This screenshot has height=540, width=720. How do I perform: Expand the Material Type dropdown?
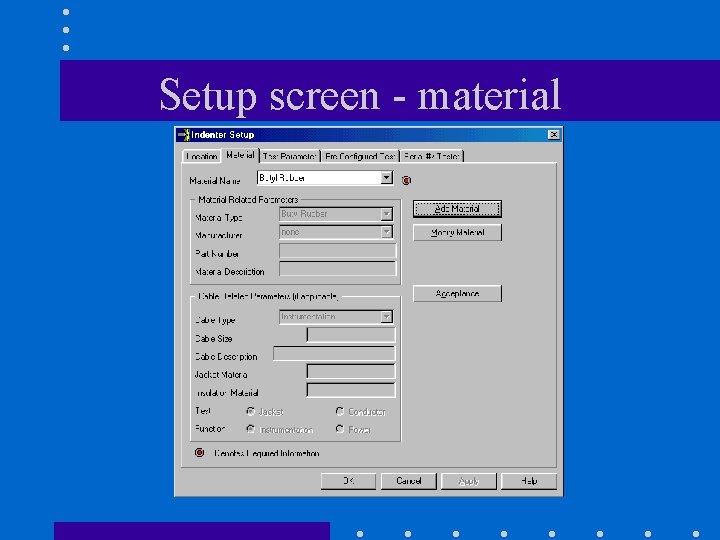(x=387, y=214)
